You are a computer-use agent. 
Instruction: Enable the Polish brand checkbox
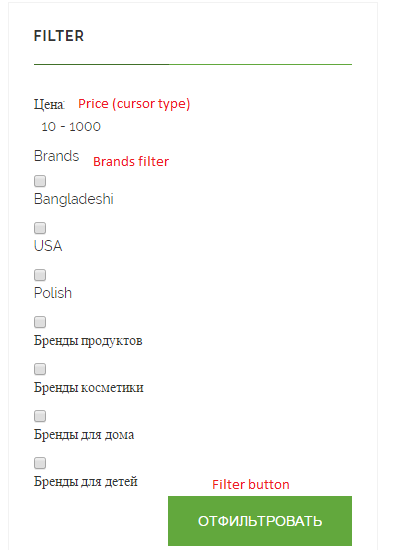(40, 275)
